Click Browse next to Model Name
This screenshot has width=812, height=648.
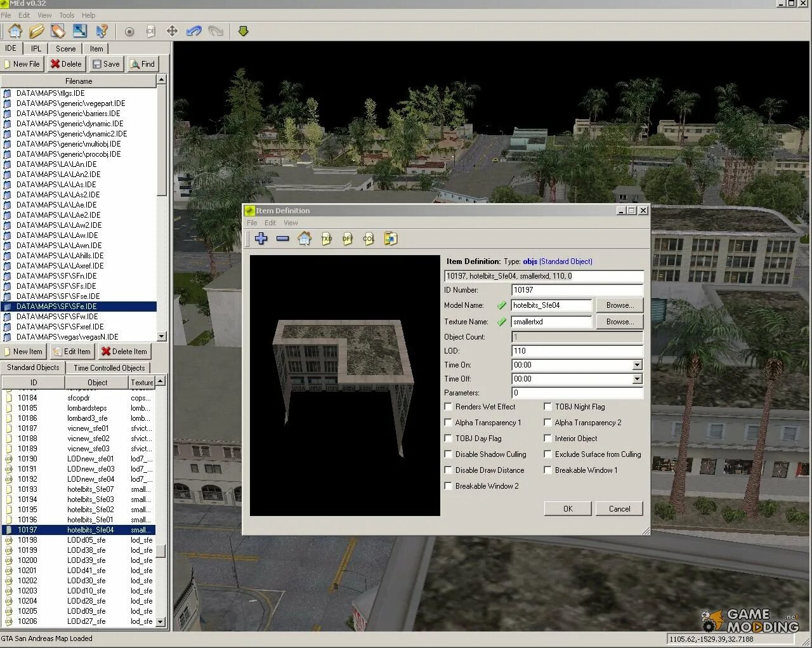point(620,305)
